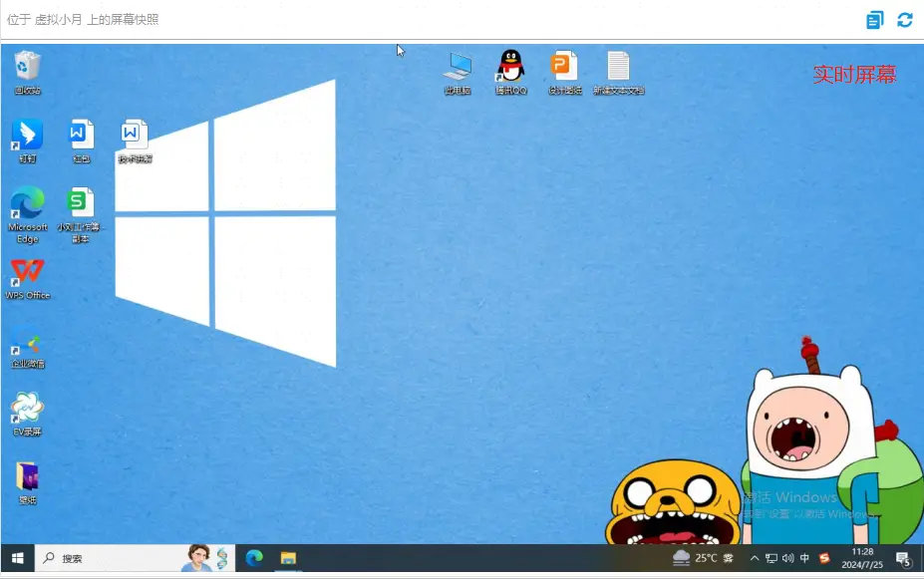Refresh the screen snapshot with the refresh icon
This screenshot has height=579, width=924.
904,20
